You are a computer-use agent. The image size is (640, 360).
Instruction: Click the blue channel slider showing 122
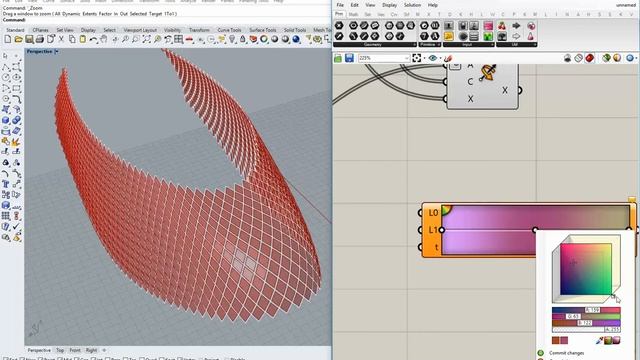pyautogui.click(x=586, y=323)
